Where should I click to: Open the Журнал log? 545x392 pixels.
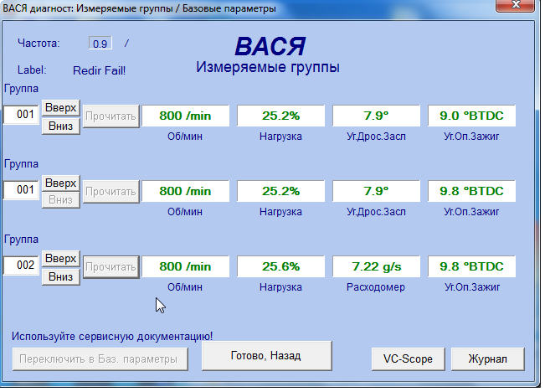coord(487,358)
